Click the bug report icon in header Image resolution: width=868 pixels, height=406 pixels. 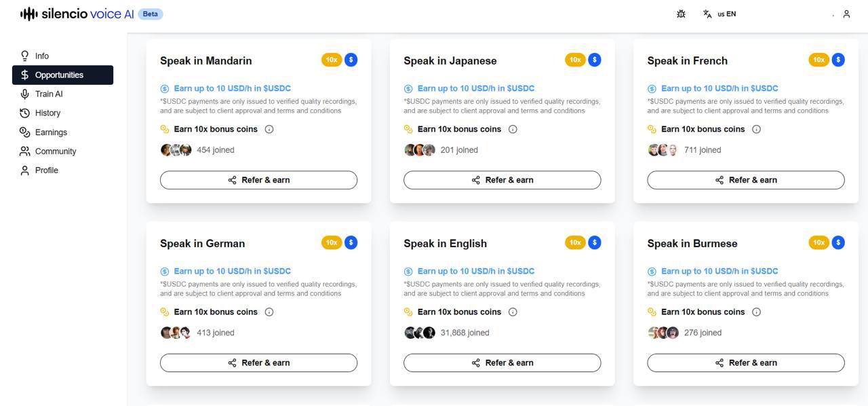point(681,14)
